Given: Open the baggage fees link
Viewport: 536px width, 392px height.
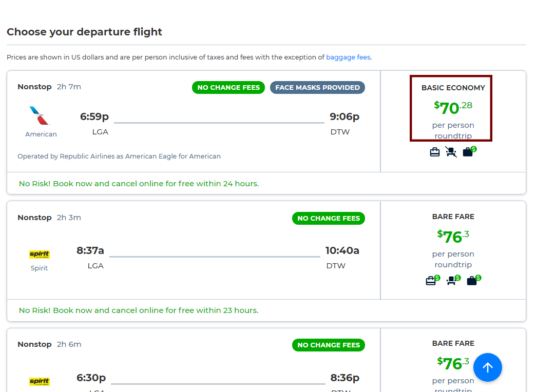Looking at the screenshot, I should tap(348, 57).
